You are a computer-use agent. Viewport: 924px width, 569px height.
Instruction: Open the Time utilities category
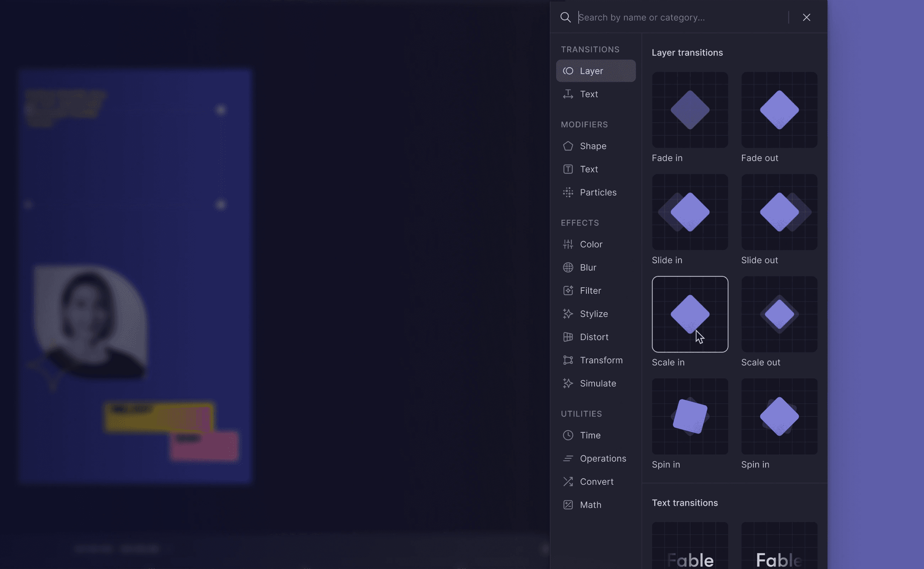pos(590,435)
